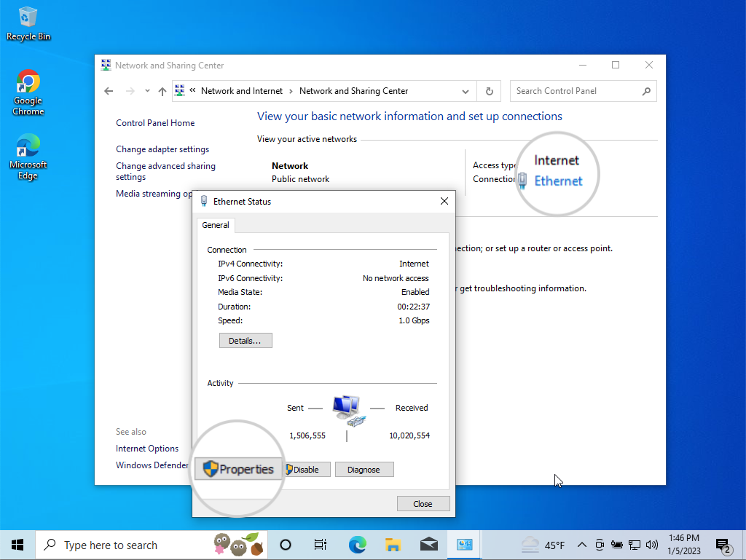Screen dimensions: 746x560
Task: Refresh the Network and Sharing Center
Action: 489,91
